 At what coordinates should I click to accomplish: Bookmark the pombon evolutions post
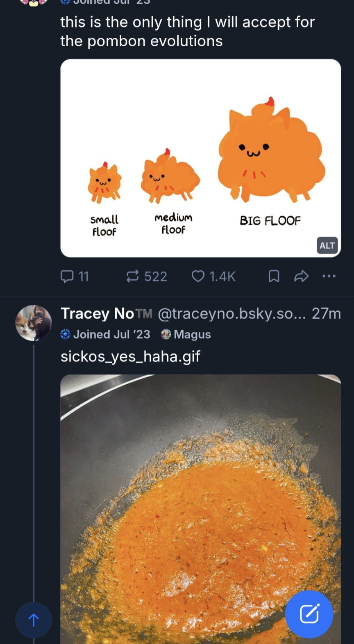click(274, 277)
